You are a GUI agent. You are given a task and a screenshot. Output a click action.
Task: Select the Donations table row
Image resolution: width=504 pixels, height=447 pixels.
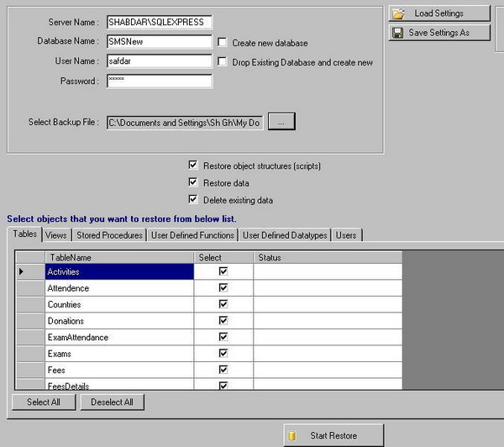[118, 321]
